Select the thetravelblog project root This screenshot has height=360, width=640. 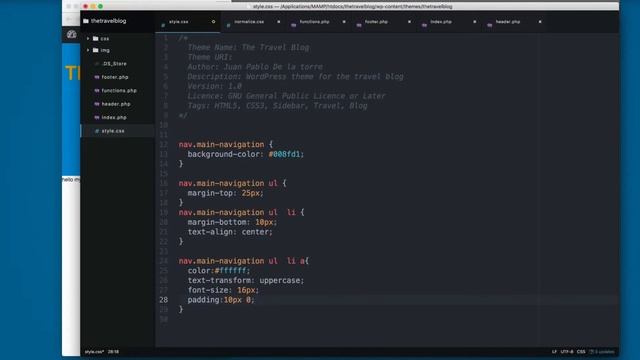click(x=109, y=21)
